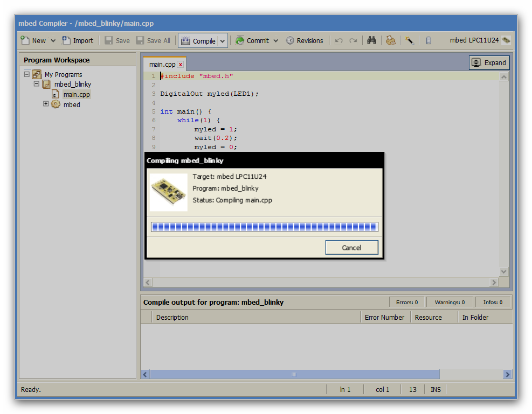Click the Save toolbar button
The image size is (532, 414).
click(x=118, y=41)
